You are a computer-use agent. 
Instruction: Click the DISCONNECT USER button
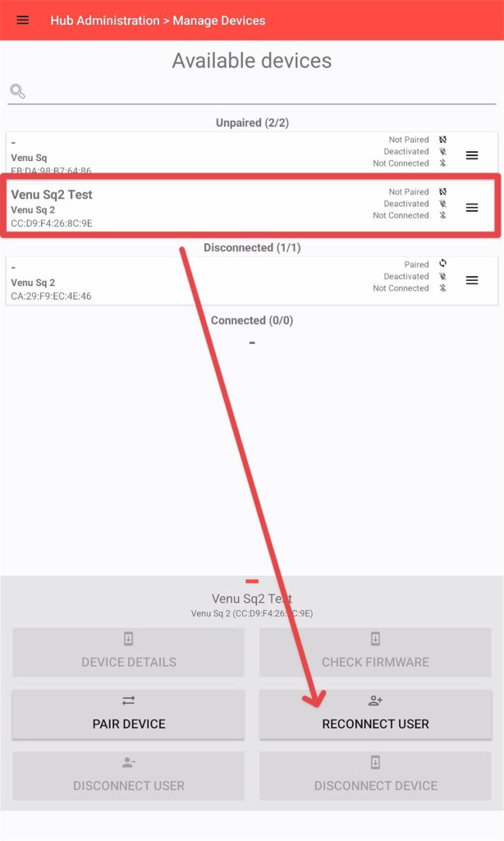point(129,776)
